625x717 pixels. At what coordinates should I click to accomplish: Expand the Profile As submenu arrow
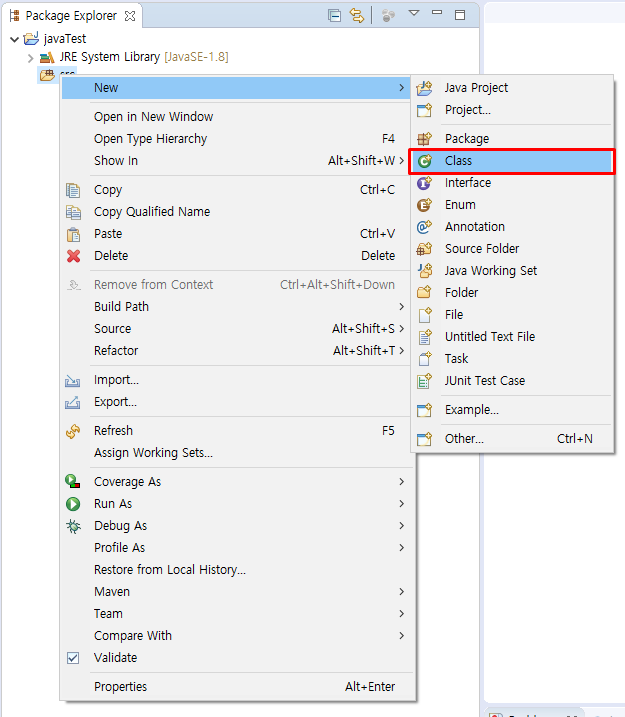[x=401, y=548]
